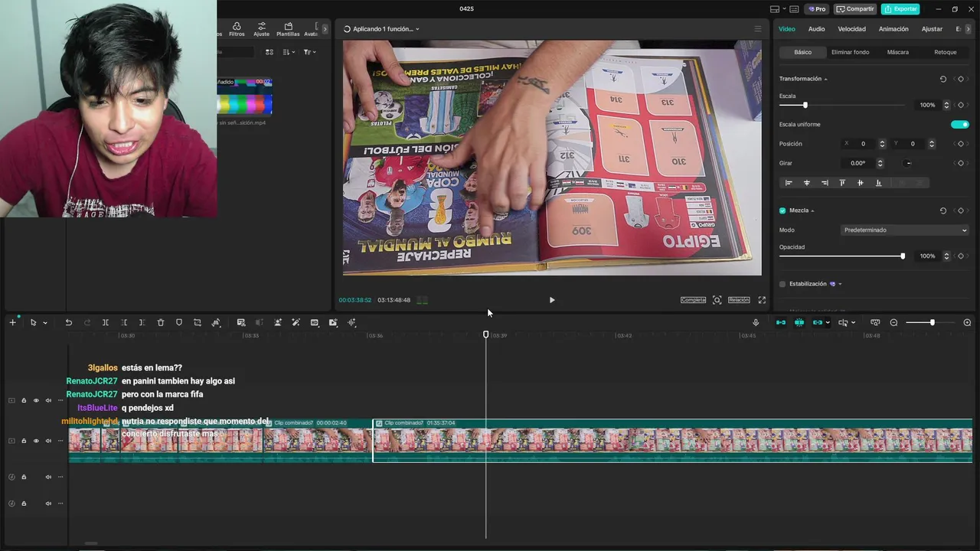980x551 pixels.
Task: Toggle auto snapping button in timeline
Action: click(799, 322)
